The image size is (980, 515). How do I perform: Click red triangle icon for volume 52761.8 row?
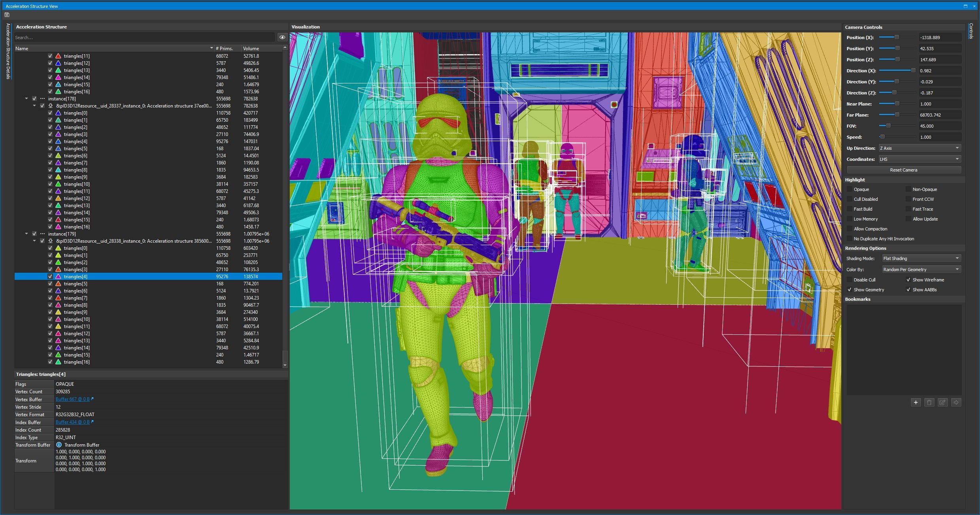[x=58, y=56]
